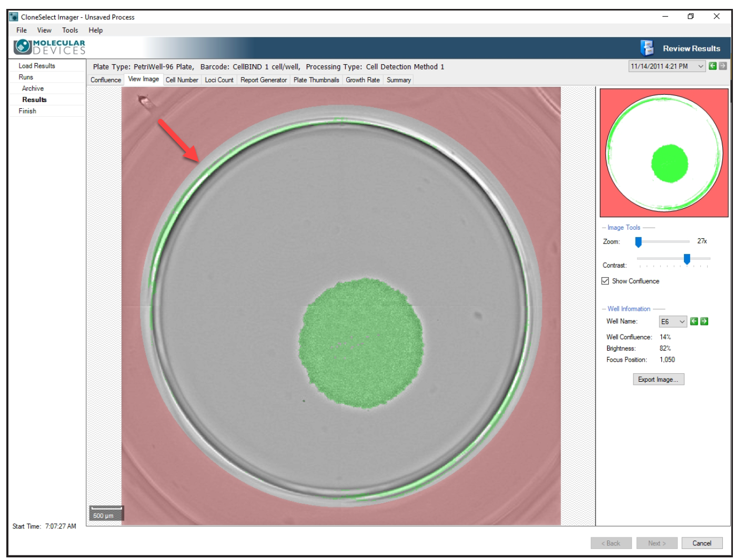
Task: Click the Molecular Devices logo icon
Action: (22, 46)
